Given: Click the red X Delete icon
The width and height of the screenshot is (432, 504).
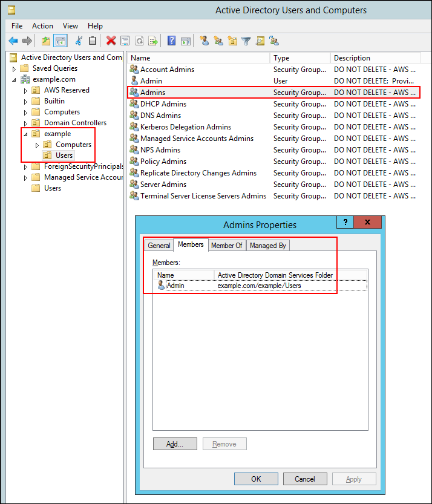Looking at the screenshot, I should pyautogui.click(x=111, y=41).
